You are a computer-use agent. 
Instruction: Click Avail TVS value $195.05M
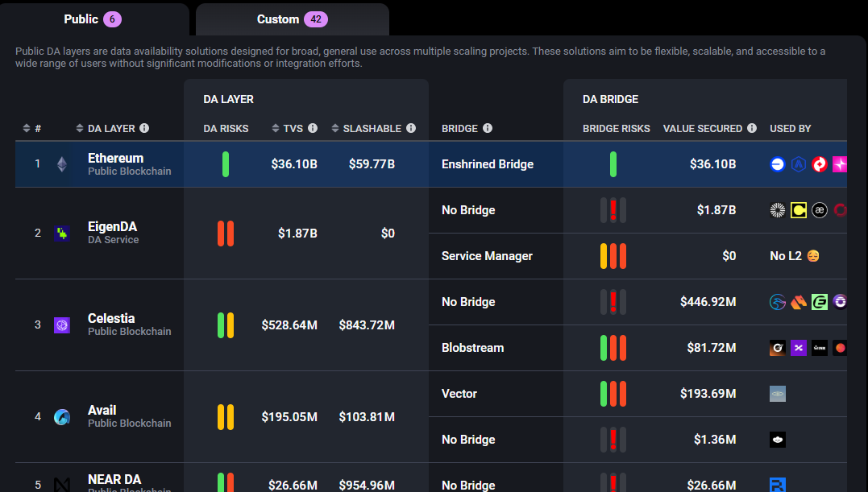pos(289,417)
